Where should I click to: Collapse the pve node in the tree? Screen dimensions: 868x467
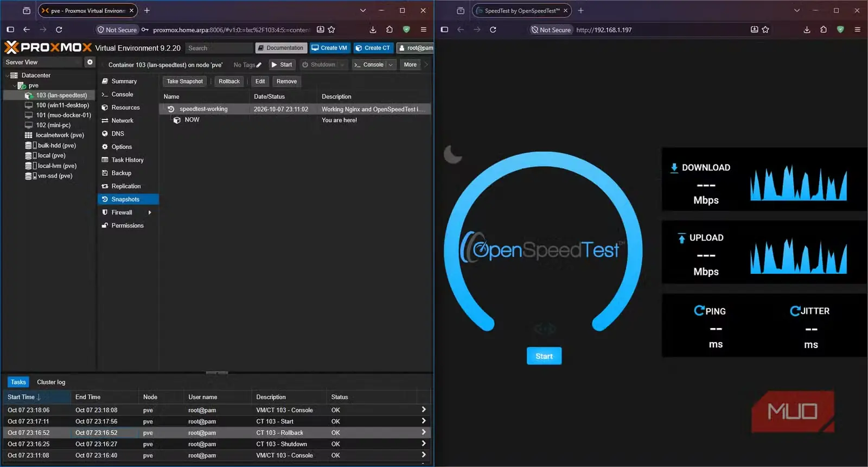[x=15, y=86]
